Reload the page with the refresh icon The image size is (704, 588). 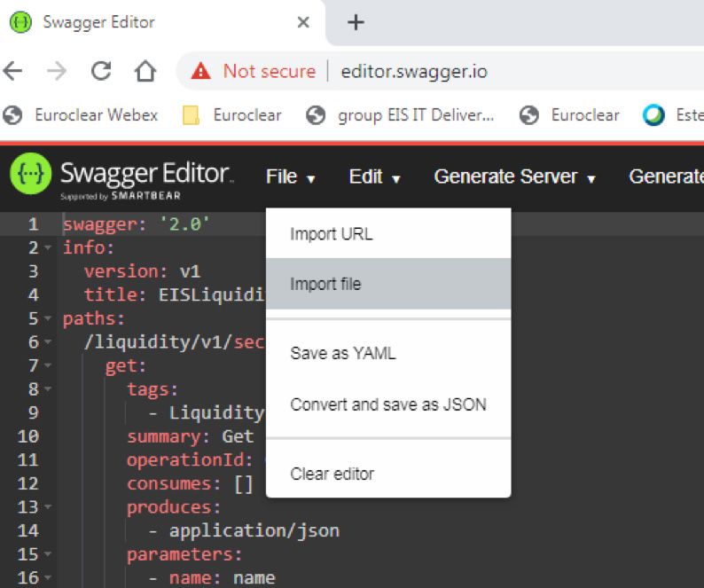coord(101,71)
